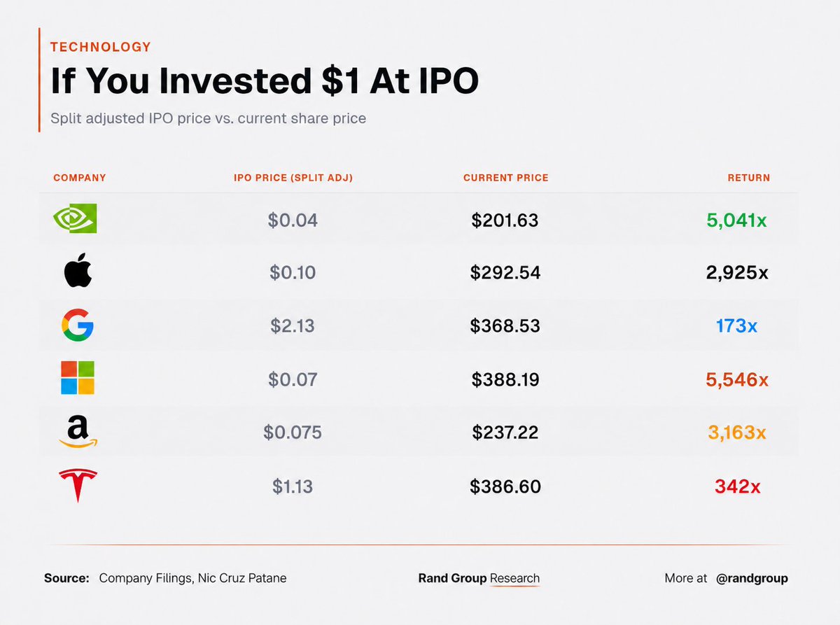The image size is (840, 625).
Task: Click the COMPANY column header
Action: coord(80,178)
